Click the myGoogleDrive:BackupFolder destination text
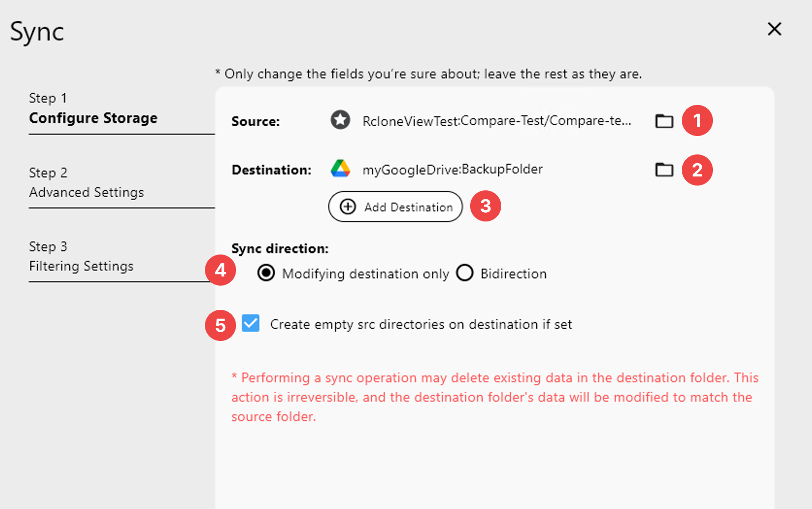This screenshot has width=812, height=509. [x=453, y=169]
